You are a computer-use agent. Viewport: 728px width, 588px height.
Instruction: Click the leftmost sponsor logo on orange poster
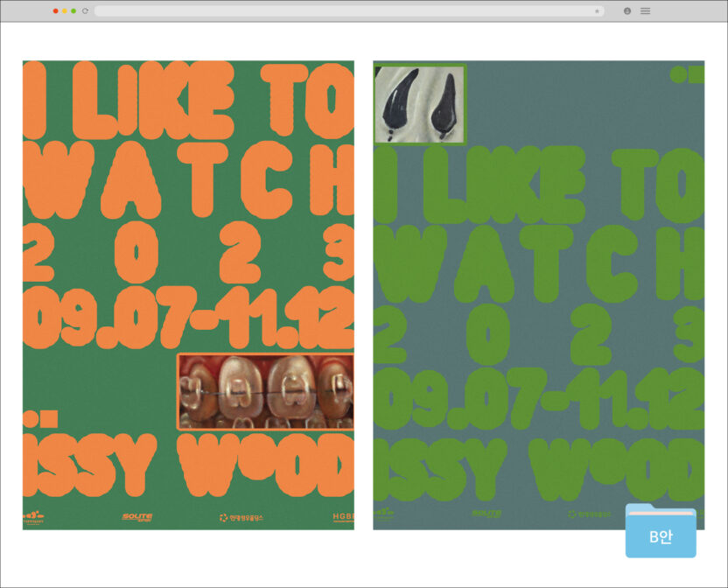tap(33, 516)
